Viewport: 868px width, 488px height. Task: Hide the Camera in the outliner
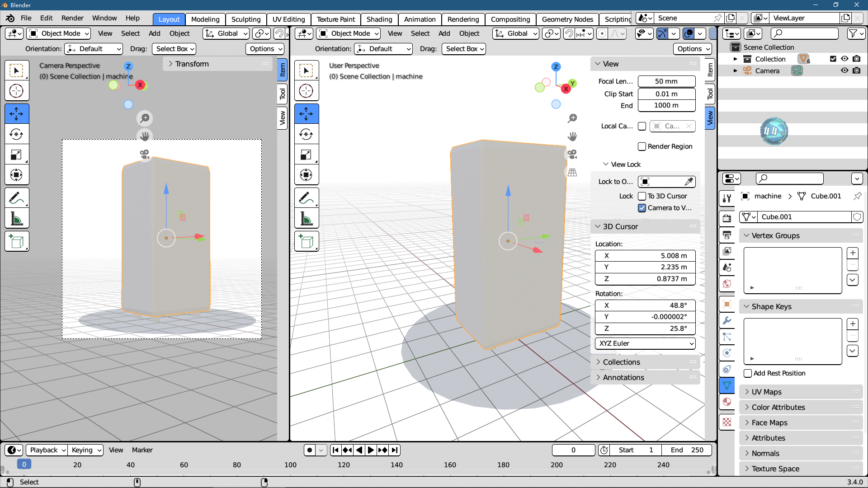coord(844,70)
